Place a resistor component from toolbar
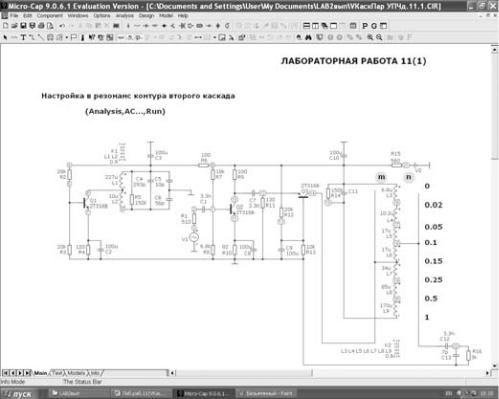This screenshot has height=399, width=499. point(137,26)
